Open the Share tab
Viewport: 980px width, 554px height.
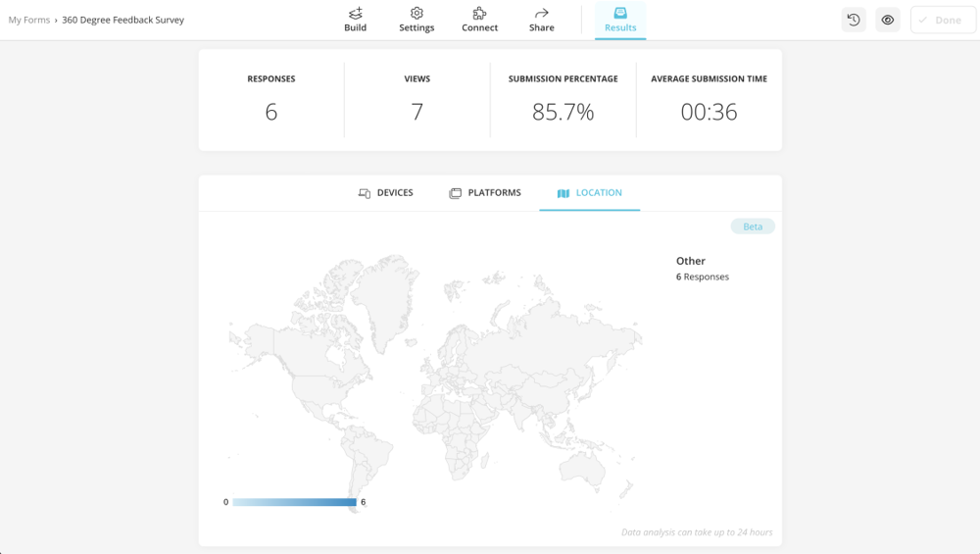[541, 20]
